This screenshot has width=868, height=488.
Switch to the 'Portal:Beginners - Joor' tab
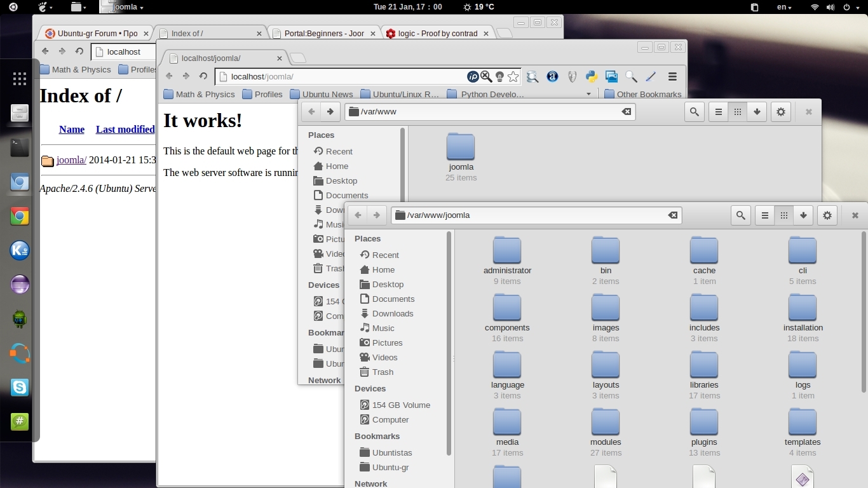[324, 33]
